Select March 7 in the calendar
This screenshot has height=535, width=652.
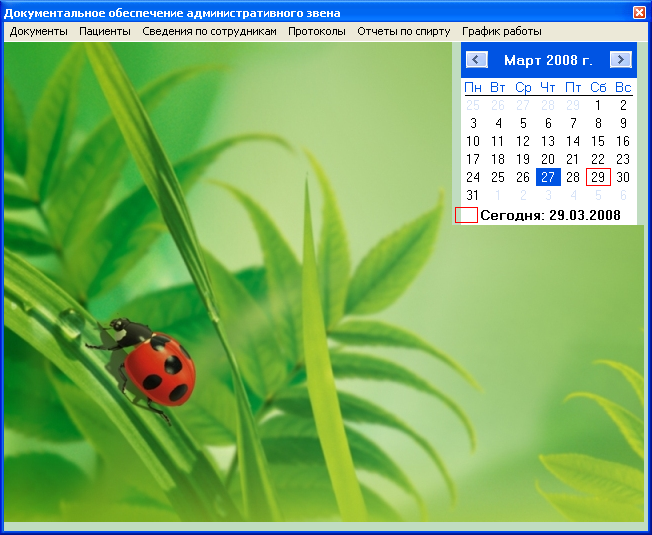tap(573, 123)
